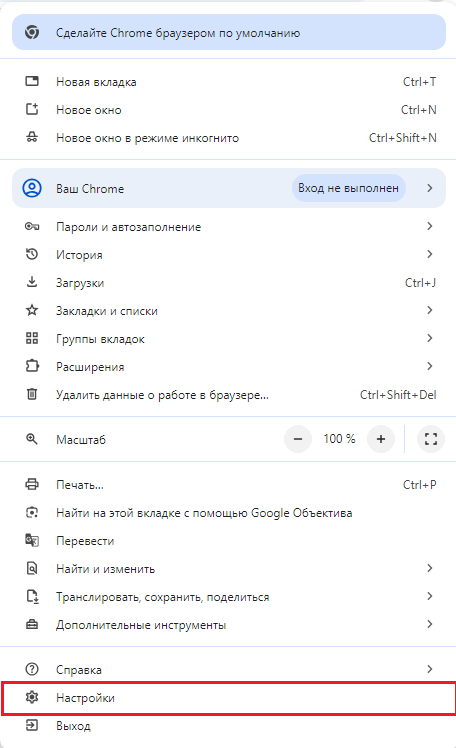Click the cast and save icon
Image resolution: width=456 pixels, height=748 pixels.
(32, 596)
